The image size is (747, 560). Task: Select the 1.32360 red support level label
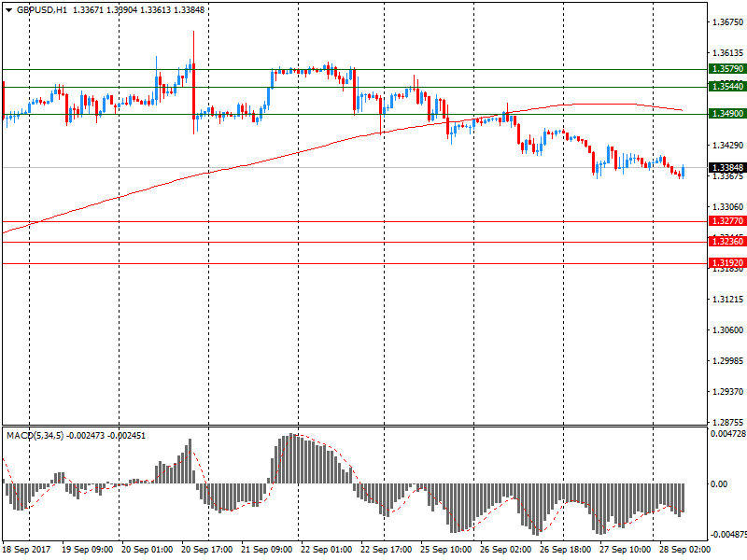[x=727, y=242]
